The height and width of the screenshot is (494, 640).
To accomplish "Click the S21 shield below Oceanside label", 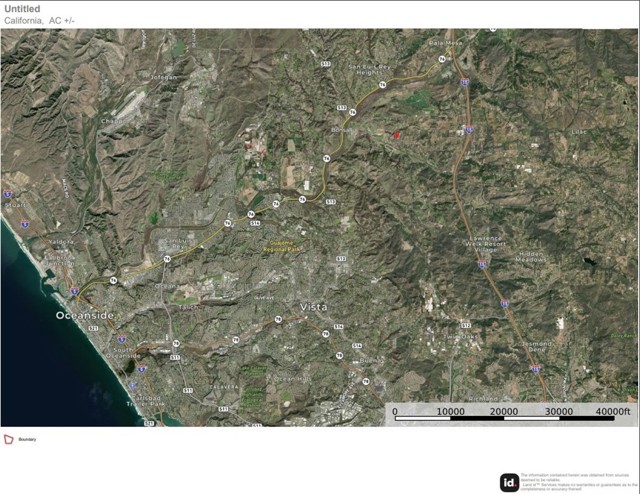I will pos(93,328).
